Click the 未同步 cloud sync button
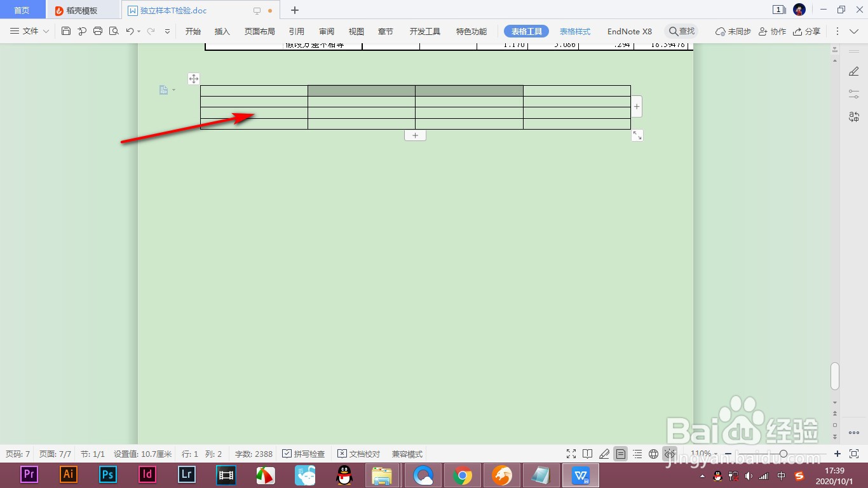 click(733, 31)
